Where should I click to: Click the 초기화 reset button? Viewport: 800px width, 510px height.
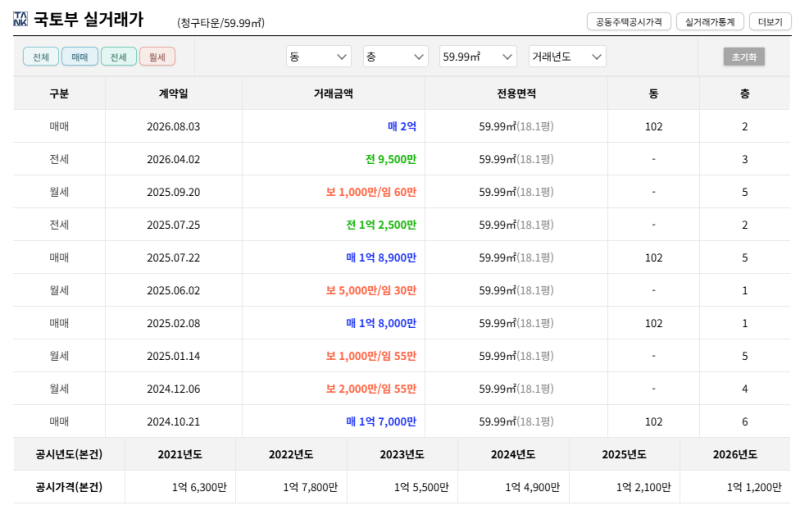click(x=744, y=57)
